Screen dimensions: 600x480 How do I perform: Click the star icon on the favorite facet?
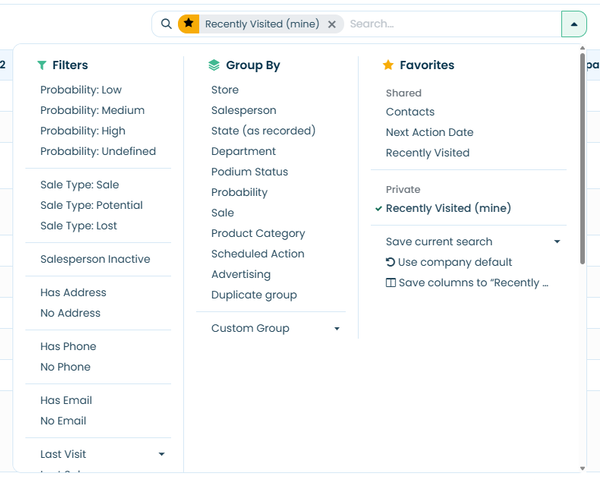point(188,24)
